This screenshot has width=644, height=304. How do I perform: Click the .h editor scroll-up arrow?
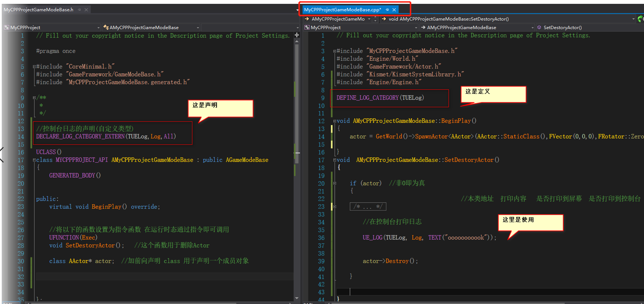[297, 41]
